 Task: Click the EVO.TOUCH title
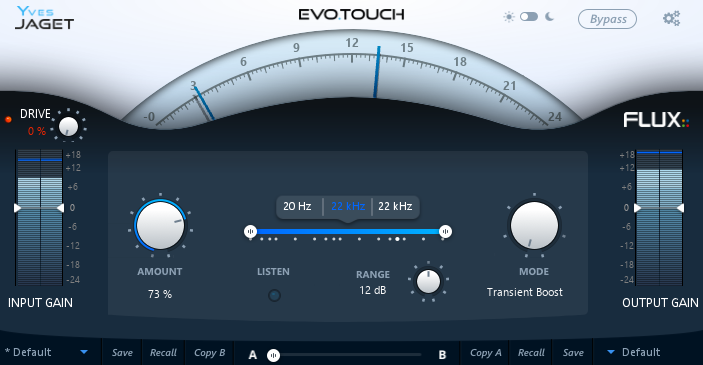[352, 14]
